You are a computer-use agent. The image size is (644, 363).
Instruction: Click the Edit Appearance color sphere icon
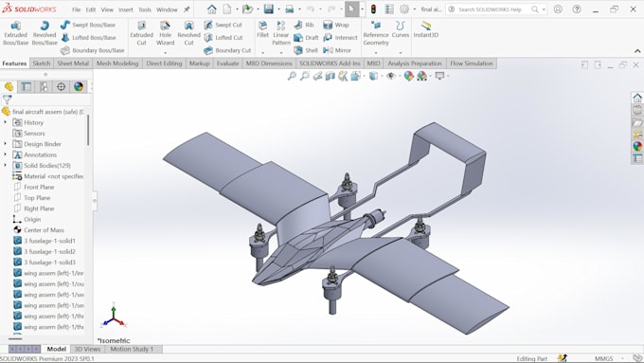point(409,76)
